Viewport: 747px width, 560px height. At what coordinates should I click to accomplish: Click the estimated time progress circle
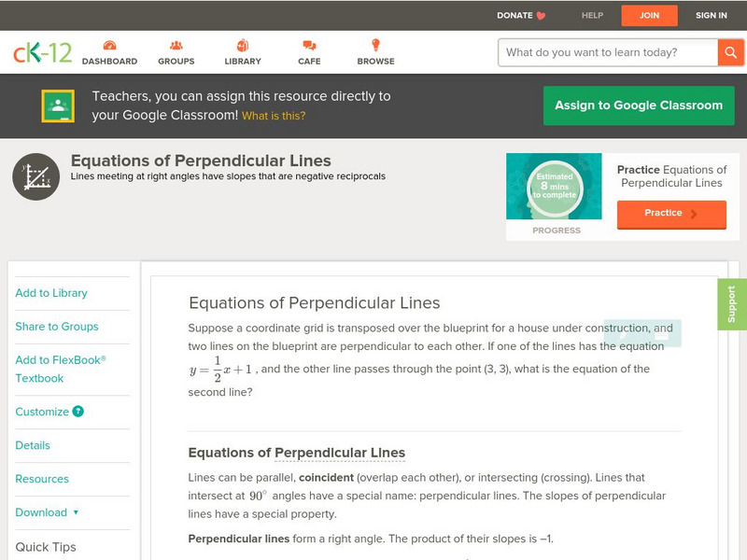point(556,186)
